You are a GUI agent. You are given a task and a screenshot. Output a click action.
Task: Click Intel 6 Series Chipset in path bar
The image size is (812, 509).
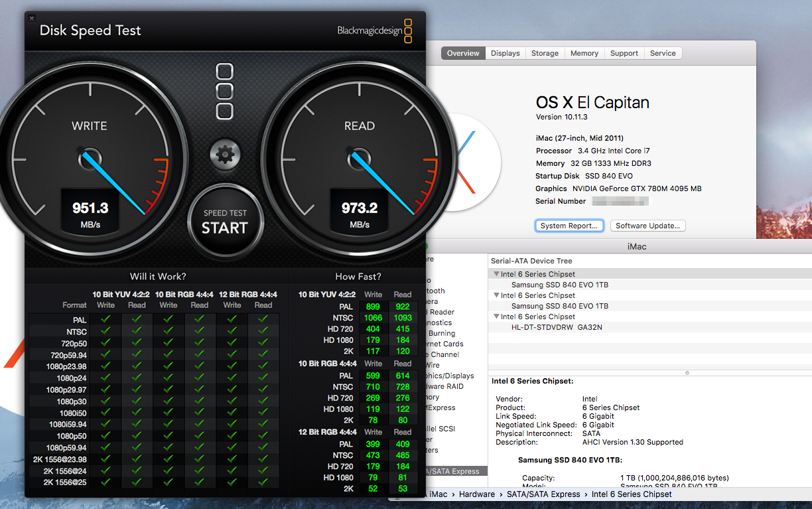[632, 494]
